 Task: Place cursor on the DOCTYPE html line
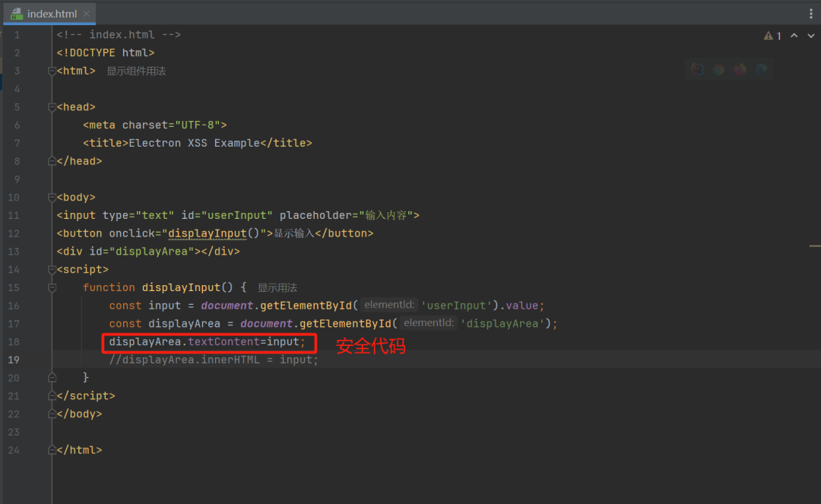(105, 53)
